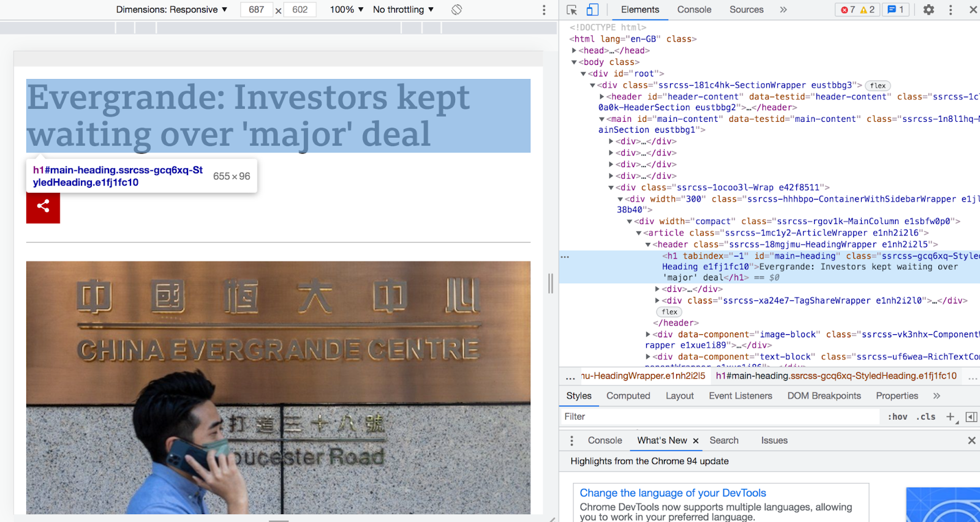Open the Event Listeners tab
980x522 pixels.
pyautogui.click(x=740, y=396)
